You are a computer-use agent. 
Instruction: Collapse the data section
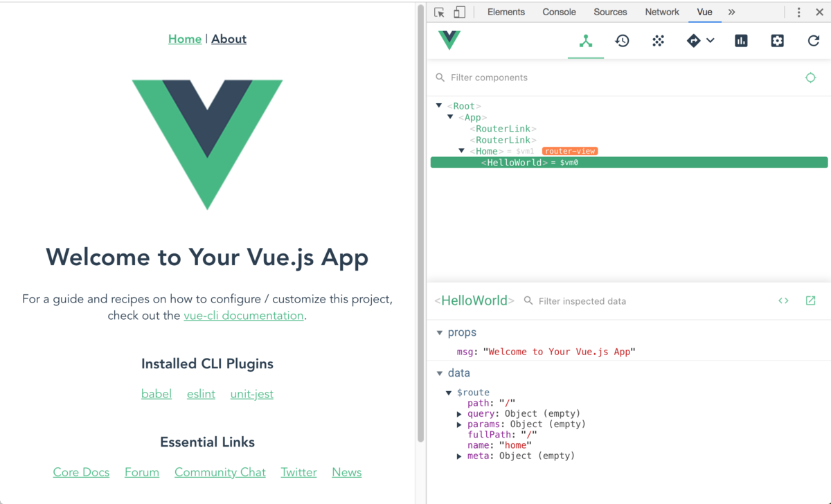tap(440, 373)
